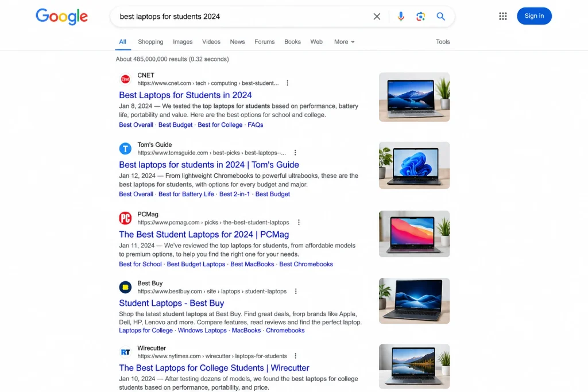Switch to the News tab
The image size is (588, 392).
point(237,41)
